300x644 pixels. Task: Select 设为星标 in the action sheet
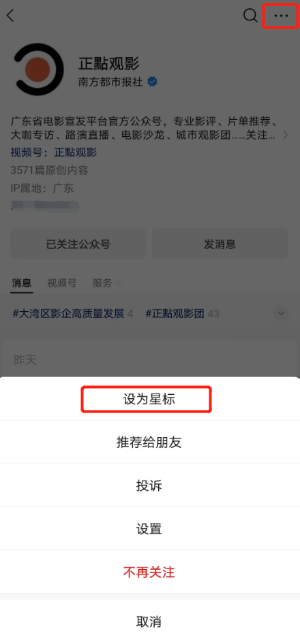[150, 399]
